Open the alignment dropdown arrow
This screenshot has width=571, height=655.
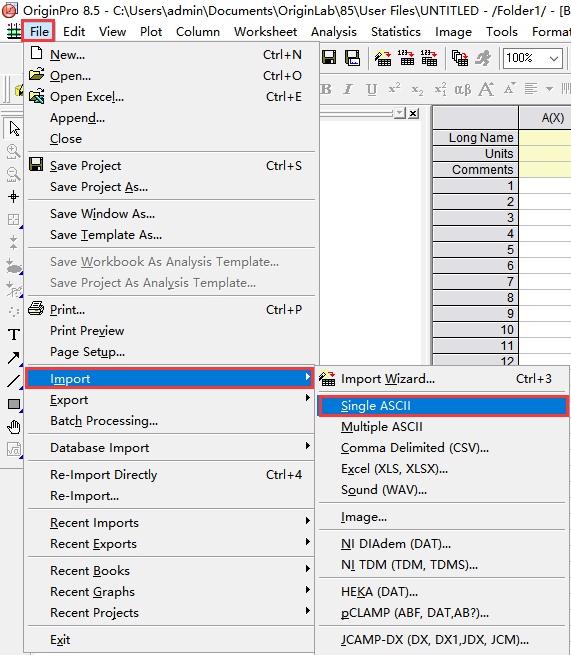click(549, 89)
